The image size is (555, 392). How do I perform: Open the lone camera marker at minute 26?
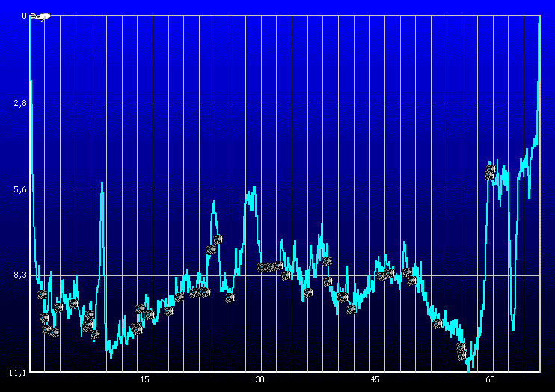[230, 298]
